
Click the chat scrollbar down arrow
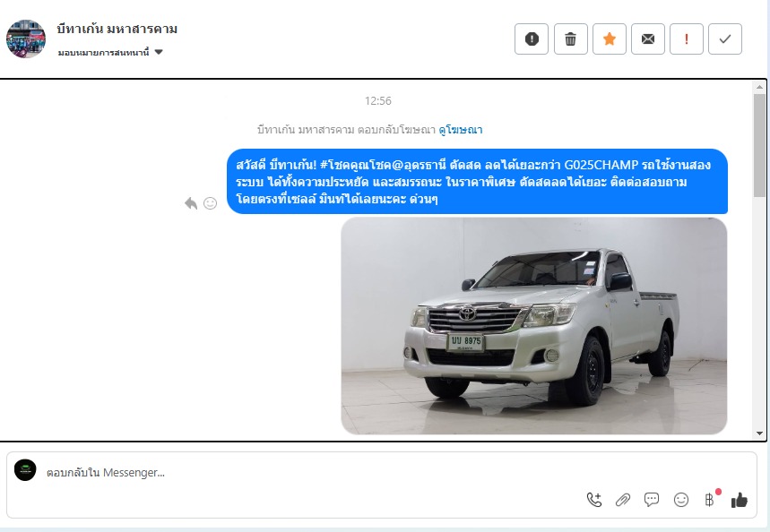click(760, 433)
